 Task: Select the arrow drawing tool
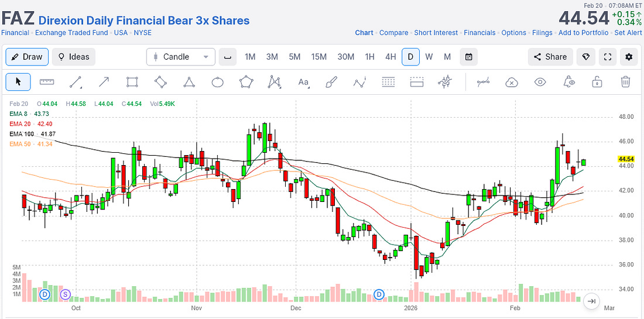pyautogui.click(x=104, y=82)
